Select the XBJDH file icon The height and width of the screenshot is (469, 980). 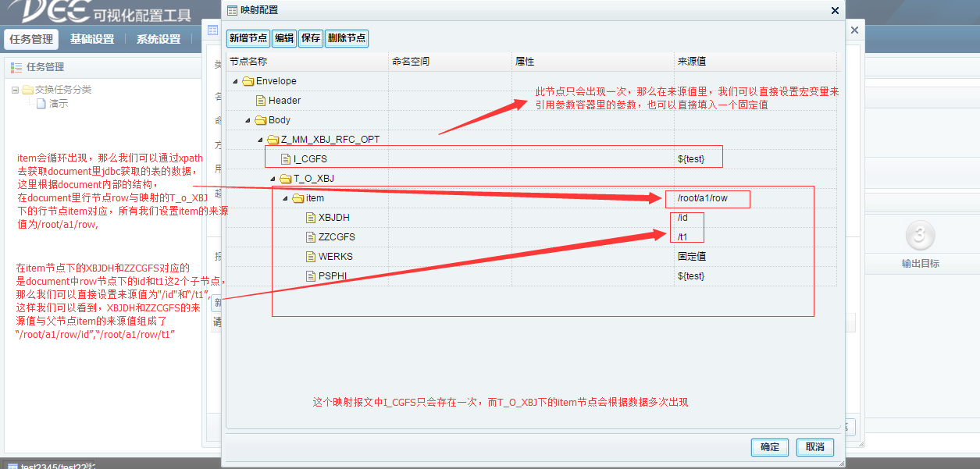311,218
